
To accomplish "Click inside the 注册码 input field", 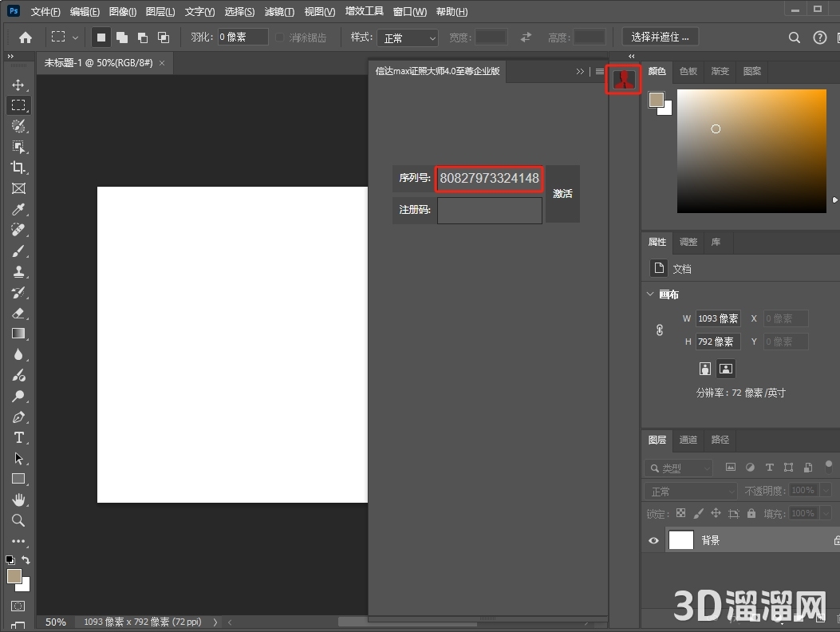I will point(489,211).
